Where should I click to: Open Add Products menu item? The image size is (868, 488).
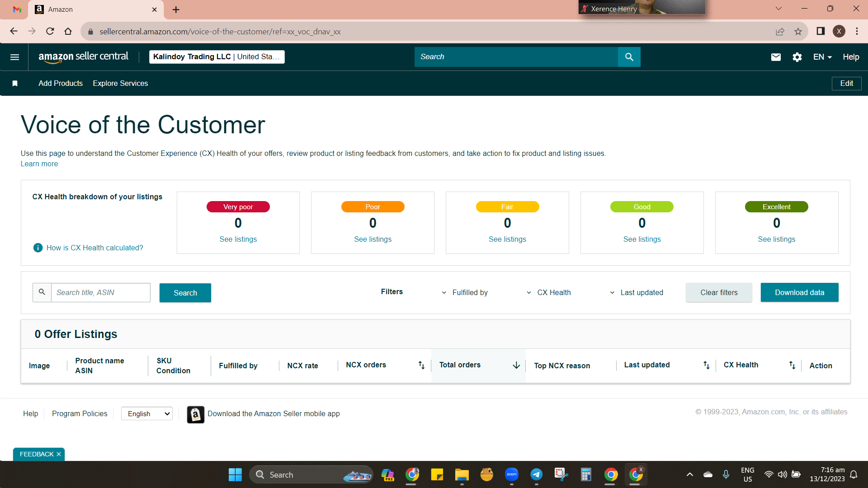pos(61,83)
